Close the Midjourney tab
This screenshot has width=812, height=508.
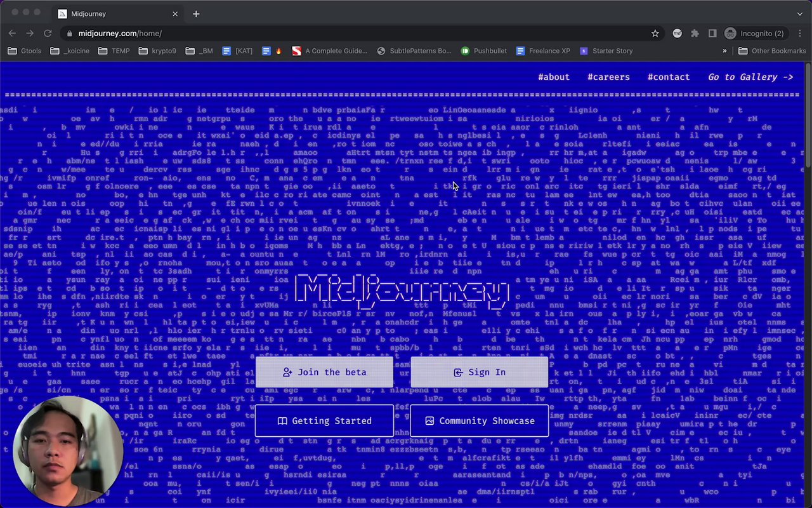pyautogui.click(x=175, y=13)
